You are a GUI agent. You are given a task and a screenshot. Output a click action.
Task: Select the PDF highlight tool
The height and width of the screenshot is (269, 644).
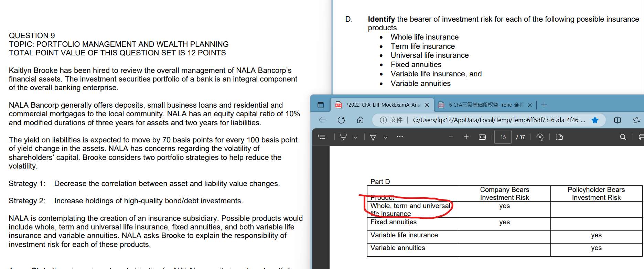click(343, 137)
